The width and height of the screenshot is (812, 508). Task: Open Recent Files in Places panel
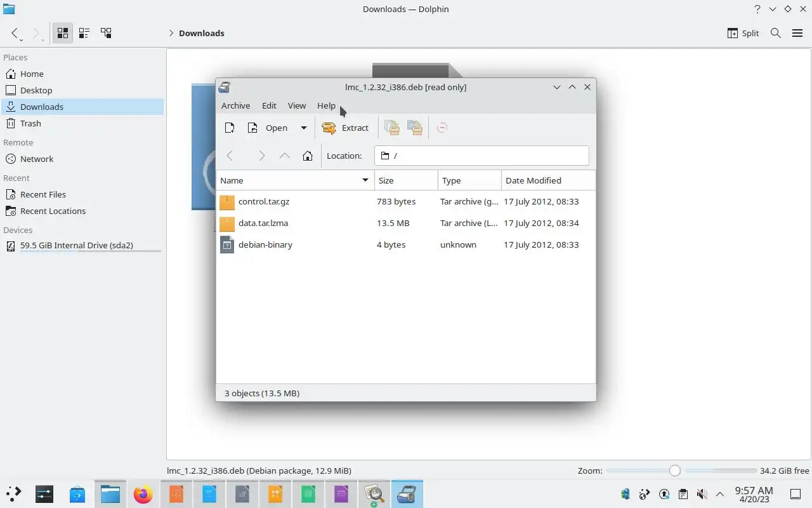tap(82, 194)
